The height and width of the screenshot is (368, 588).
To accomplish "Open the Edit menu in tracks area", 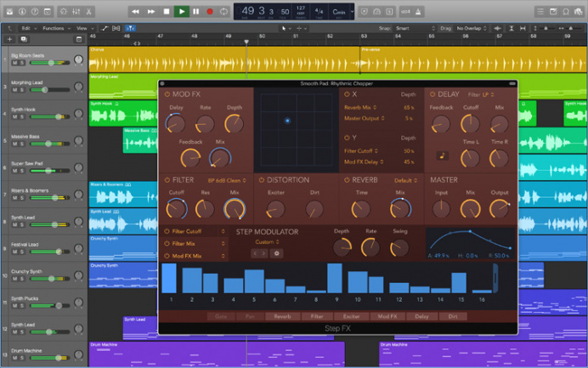I will [29, 28].
